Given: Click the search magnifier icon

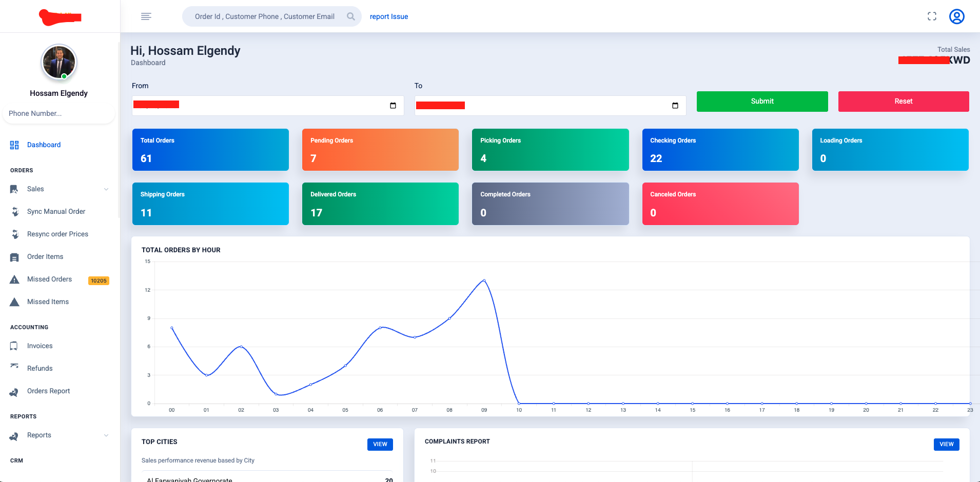Looking at the screenshot, I should coord(351,16).
